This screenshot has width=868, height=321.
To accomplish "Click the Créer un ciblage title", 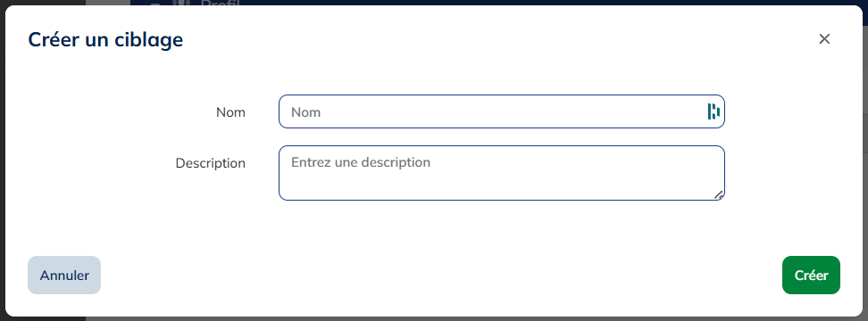I will click(x=105, y=39).
